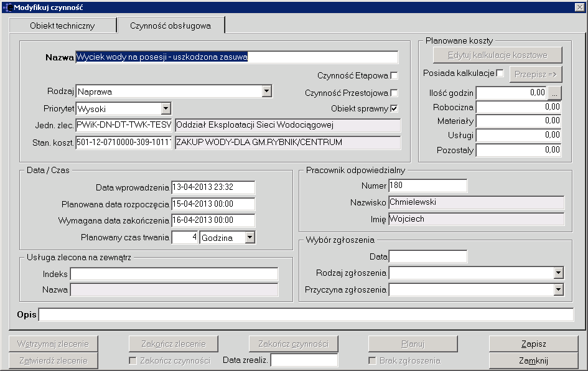Click the Zatwierdź zlecenie button

pos(54,361)
